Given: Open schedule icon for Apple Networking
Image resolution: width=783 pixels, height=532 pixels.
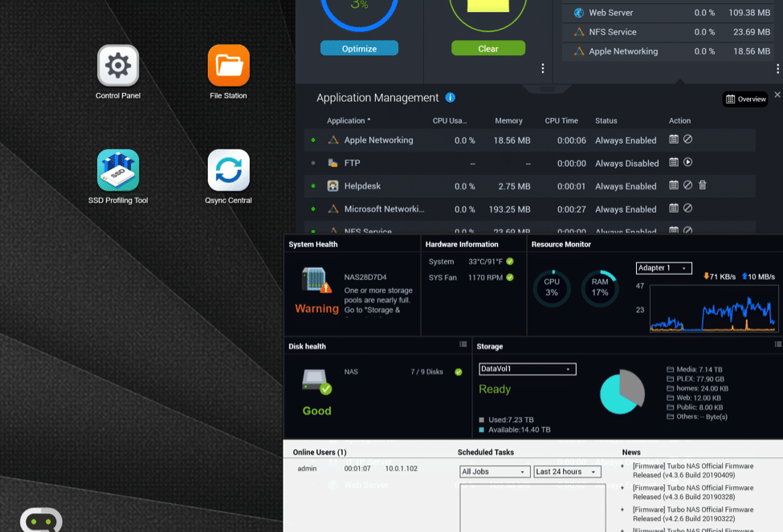Looking at the screenshot, I should point(674,140).
